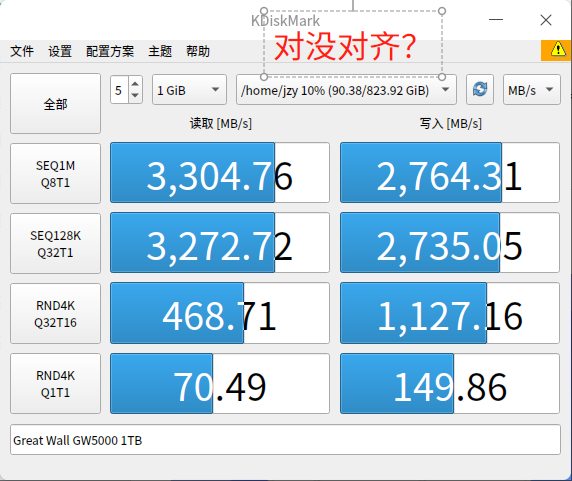The height and width of the screenshot is (481, 572).
Task: Open the 配置方案 menu
Action: 110,51
